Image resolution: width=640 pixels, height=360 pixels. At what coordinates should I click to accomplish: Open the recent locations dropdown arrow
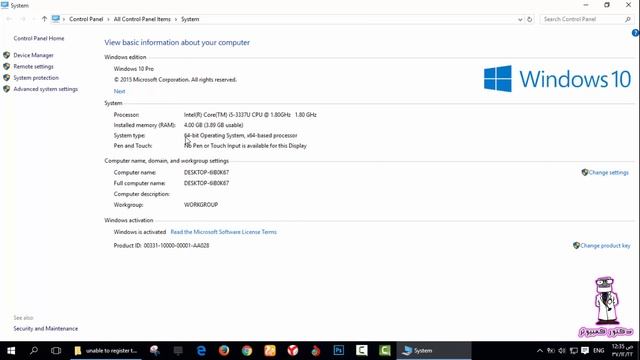[x=34, y=19]
